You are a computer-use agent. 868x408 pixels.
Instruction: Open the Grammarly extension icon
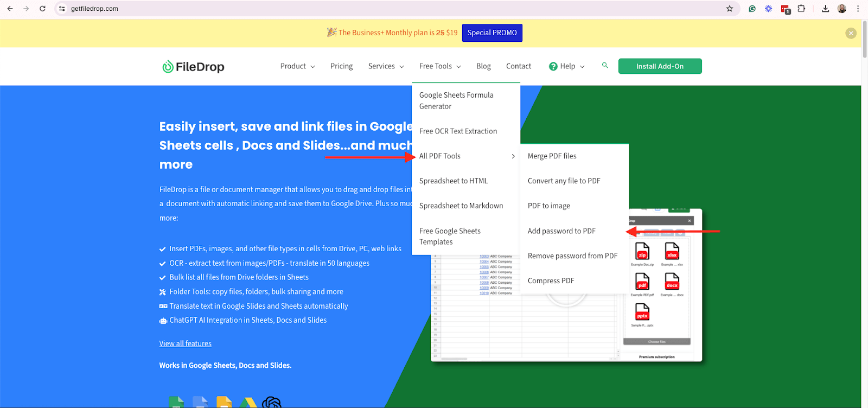[752, 9]
